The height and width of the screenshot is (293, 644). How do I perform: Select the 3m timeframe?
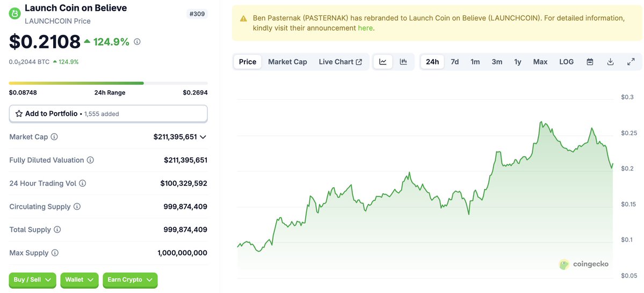coord(497,62)
